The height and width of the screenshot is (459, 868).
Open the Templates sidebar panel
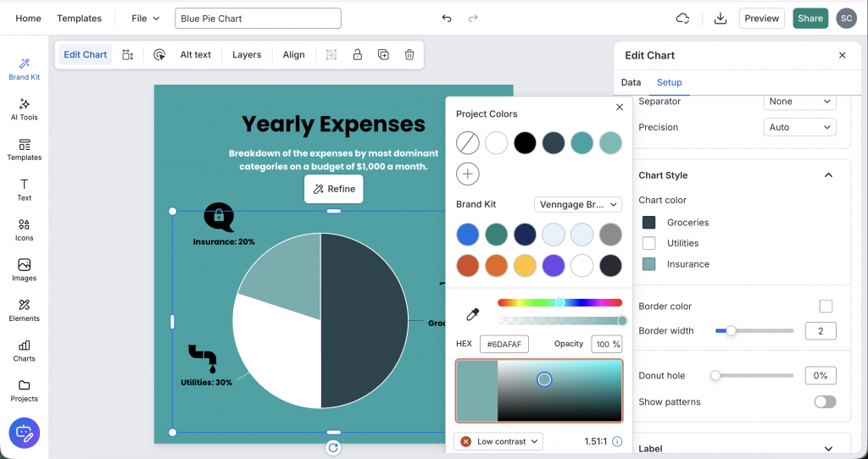(25, 150)
